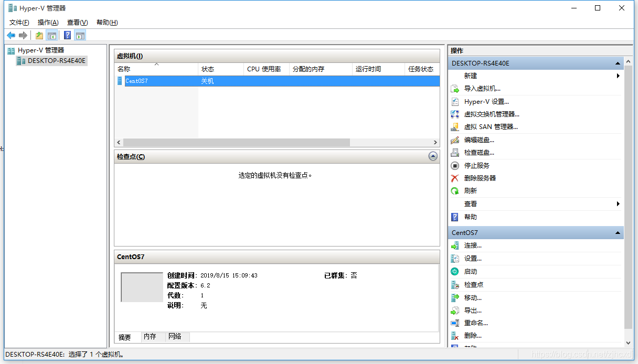Click the 编辑磁盘 icon
The width and height of the screenshot is (638, 364).
455,140
